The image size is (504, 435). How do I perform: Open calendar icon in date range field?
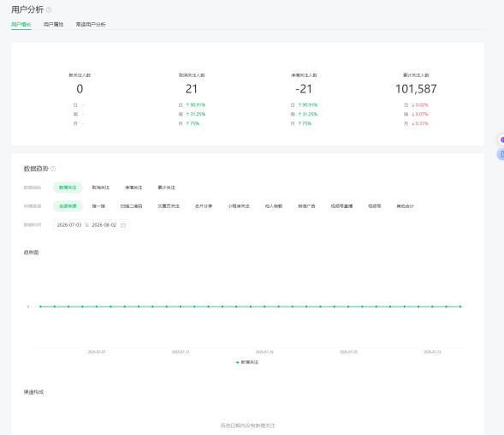pyautogui.click(x=123, y=225)
